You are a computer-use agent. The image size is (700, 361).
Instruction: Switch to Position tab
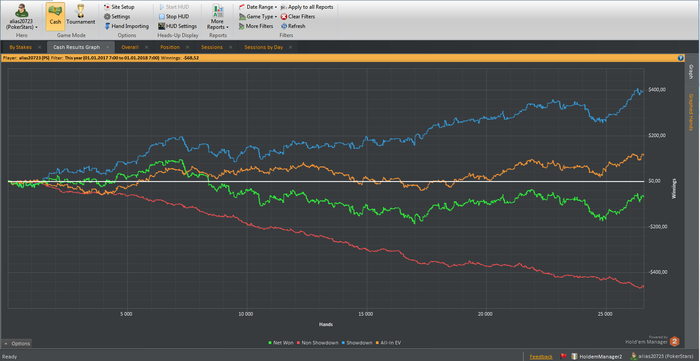pos(170,47)
